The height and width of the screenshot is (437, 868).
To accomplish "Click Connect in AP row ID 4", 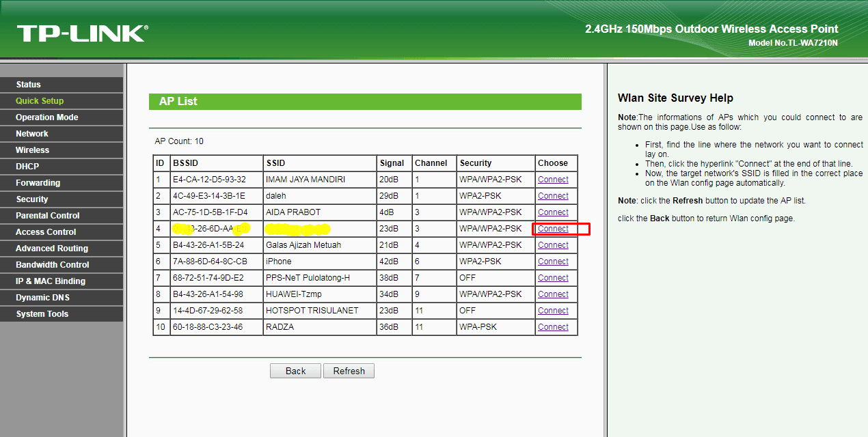I will (553, 229).
